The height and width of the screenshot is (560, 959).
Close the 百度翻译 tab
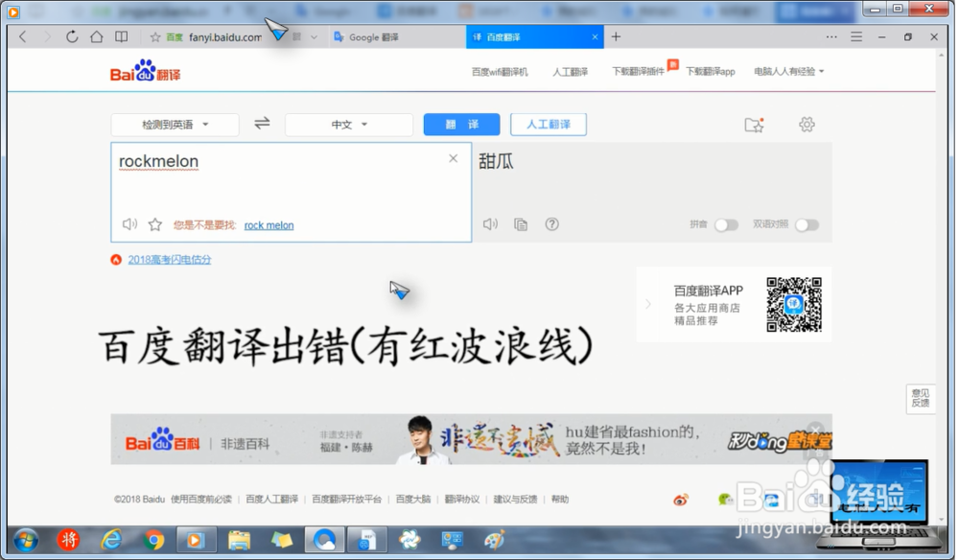595,37
